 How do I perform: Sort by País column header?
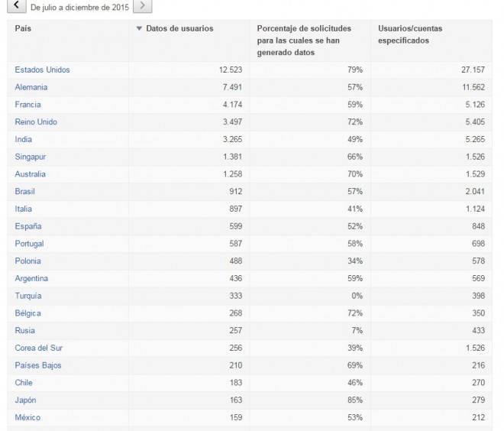[x=23, y=28]
